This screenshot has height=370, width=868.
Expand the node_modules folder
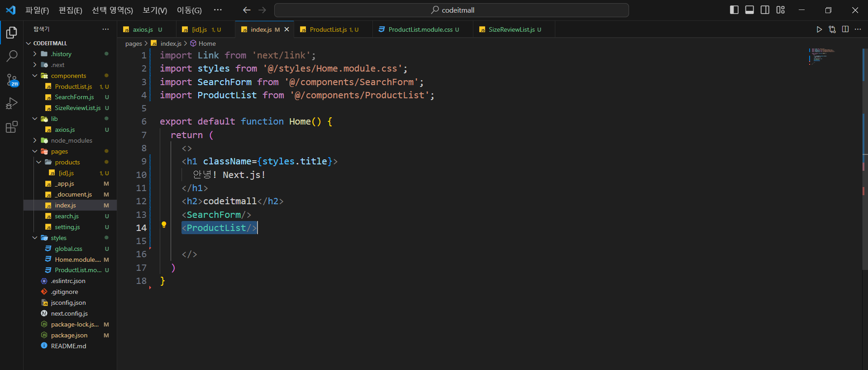click(70, 140)
